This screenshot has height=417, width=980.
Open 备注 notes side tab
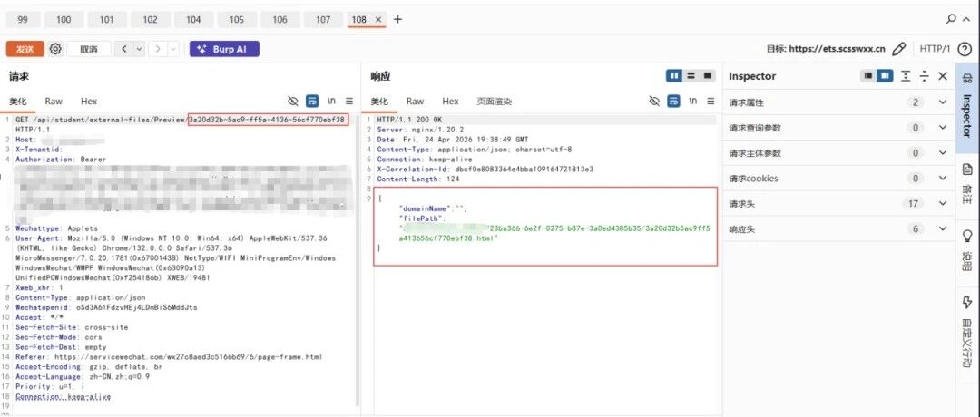(967, 183)
